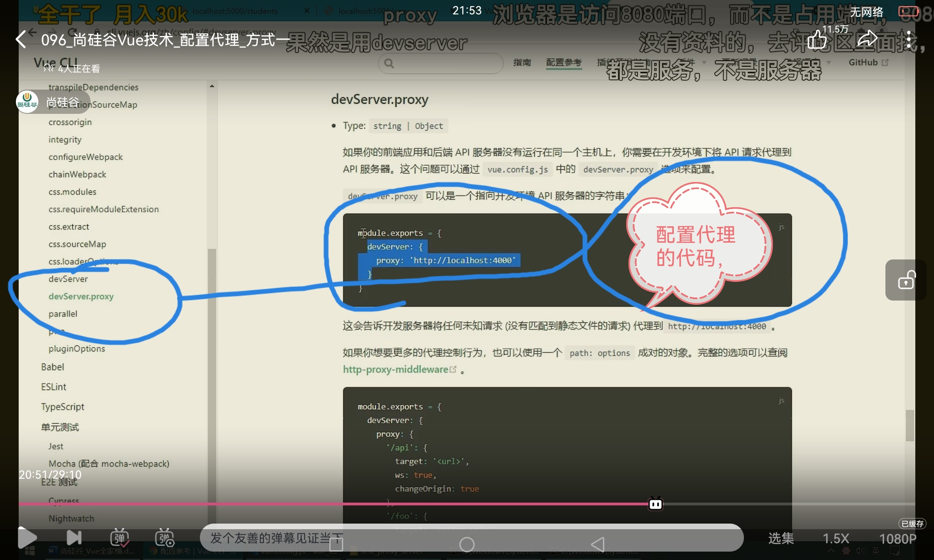Viewport: 934px width, 560px height.
Task: Like the video with thumbs-up icon
Action: click(x=817, y=40)
